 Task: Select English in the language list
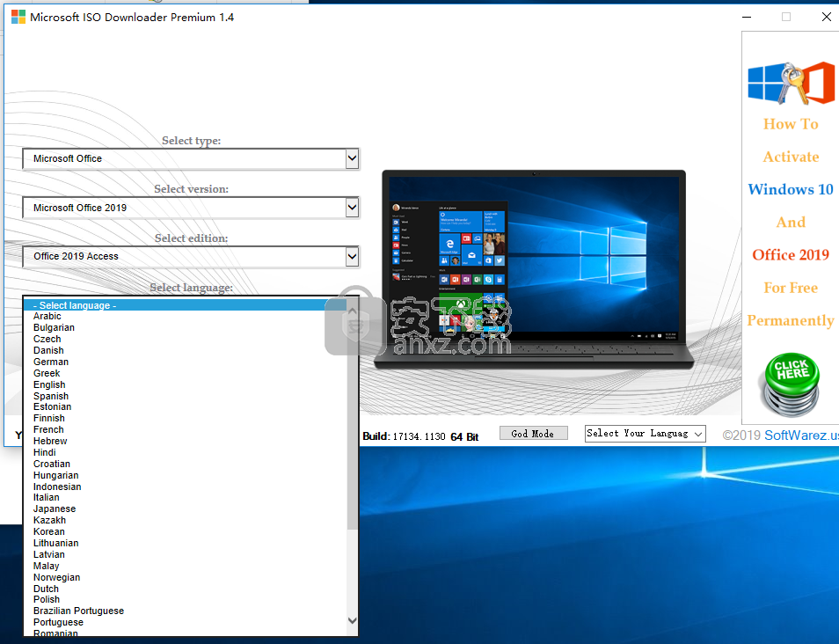click(49, 384)
